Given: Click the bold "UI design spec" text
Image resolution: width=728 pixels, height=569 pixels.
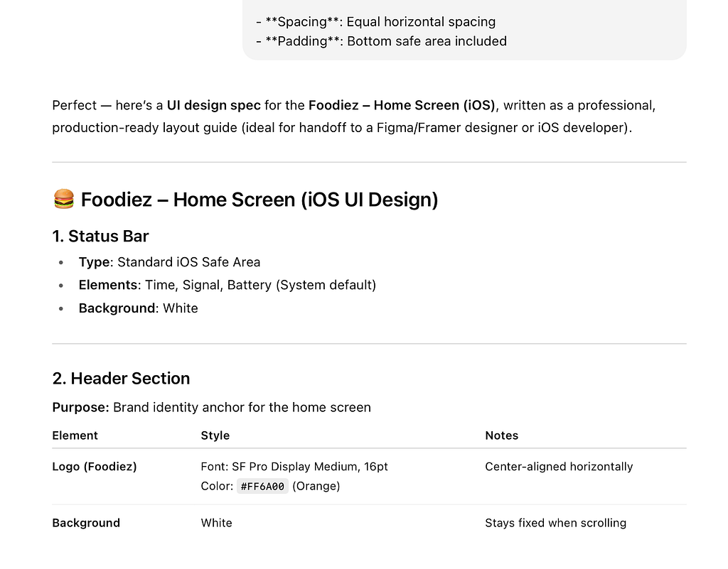Looking at the screenshot, I should [x=213, y=105].
